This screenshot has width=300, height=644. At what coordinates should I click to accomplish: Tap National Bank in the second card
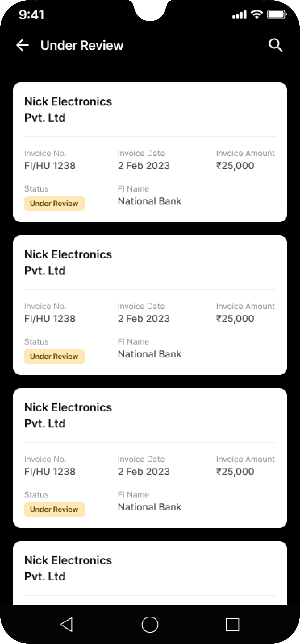150,354
